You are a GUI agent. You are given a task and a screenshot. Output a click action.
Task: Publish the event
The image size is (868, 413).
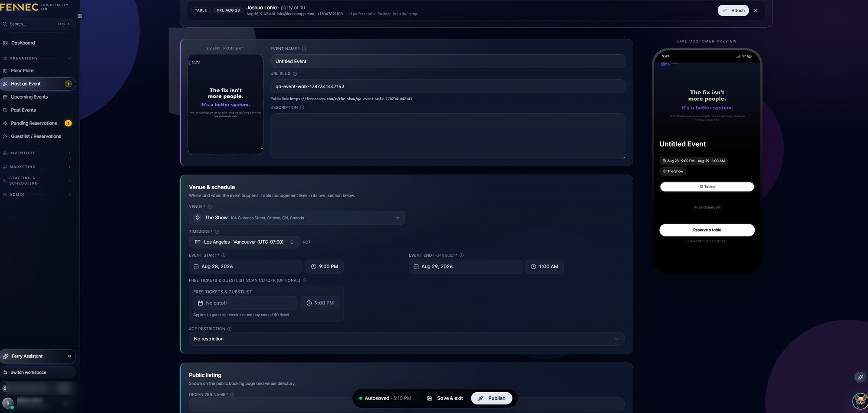[492, 398]
